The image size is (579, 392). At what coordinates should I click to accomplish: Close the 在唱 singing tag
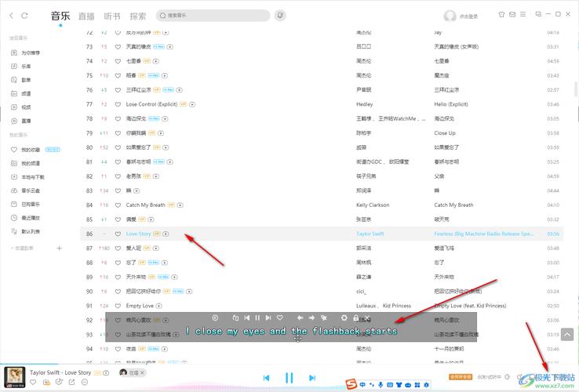(142, 373)
